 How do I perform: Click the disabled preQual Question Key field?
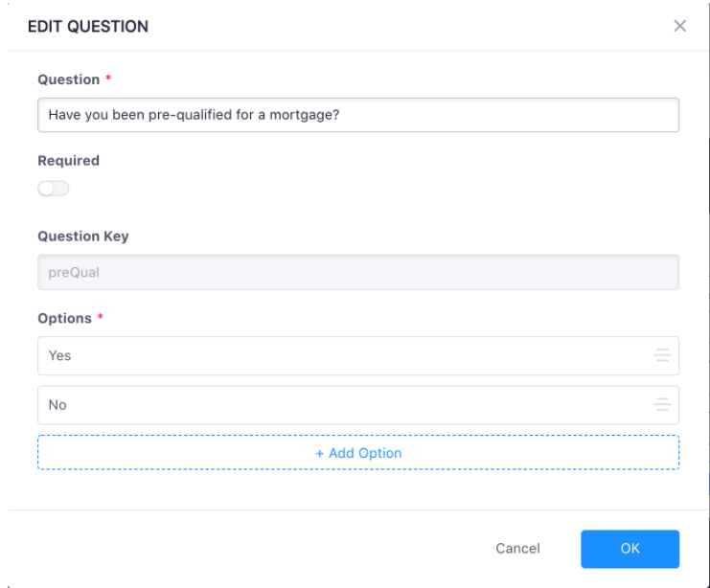tap(358, 272)
